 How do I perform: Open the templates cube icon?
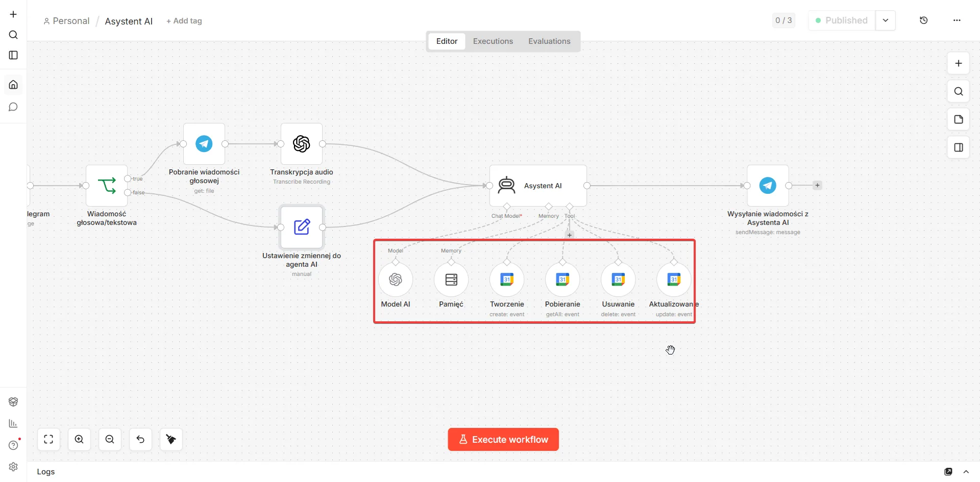(x=13, y=402)
